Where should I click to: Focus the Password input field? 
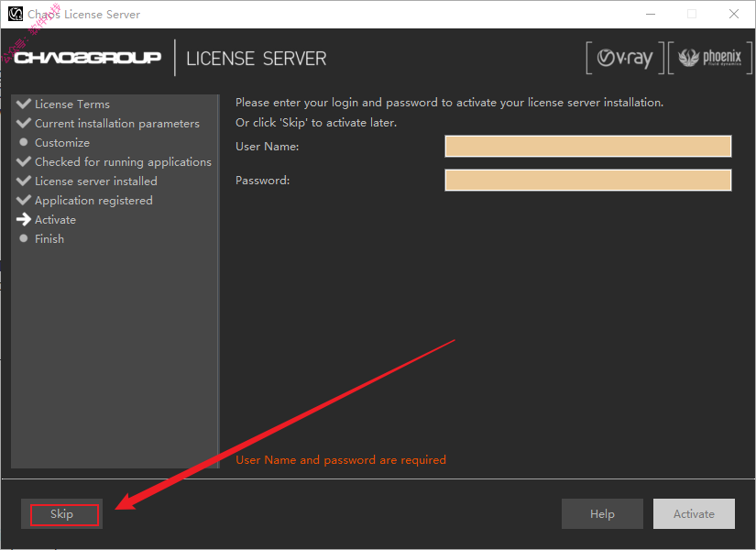587,180
